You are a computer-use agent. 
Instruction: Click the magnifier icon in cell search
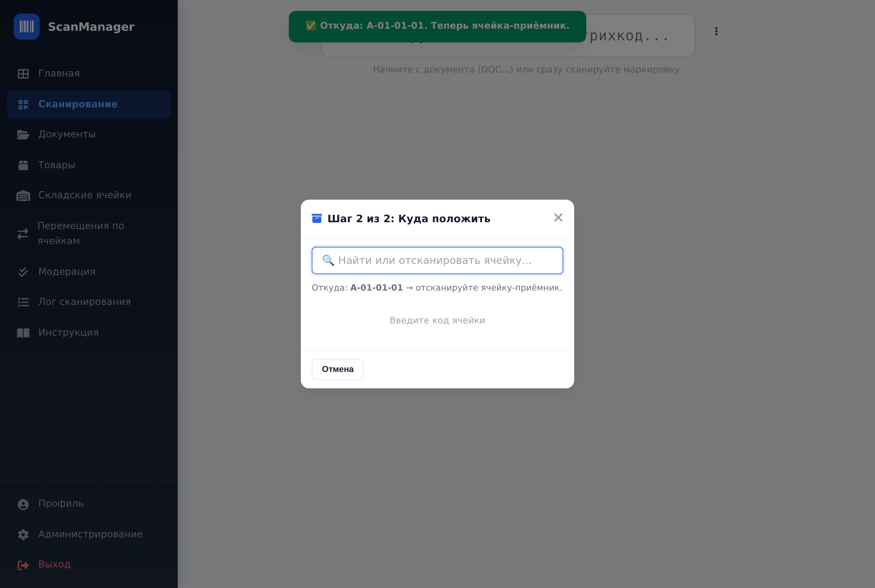[x=328, y=260]
